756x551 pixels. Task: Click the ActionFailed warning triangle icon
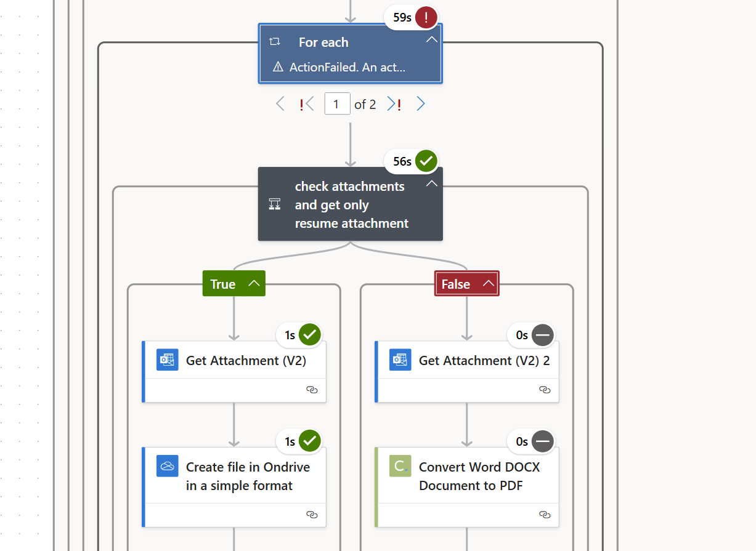coord(277,66)
